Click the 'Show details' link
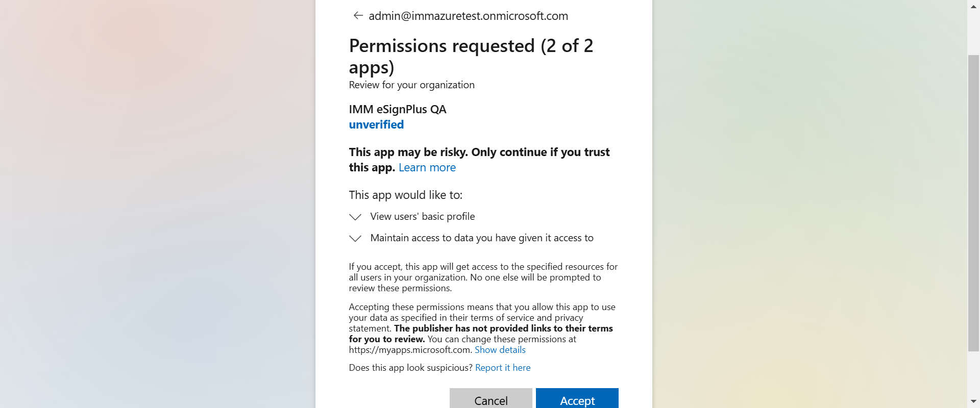Image resolution: width=980 pixels, height=408 pixels. pos(500,350)
